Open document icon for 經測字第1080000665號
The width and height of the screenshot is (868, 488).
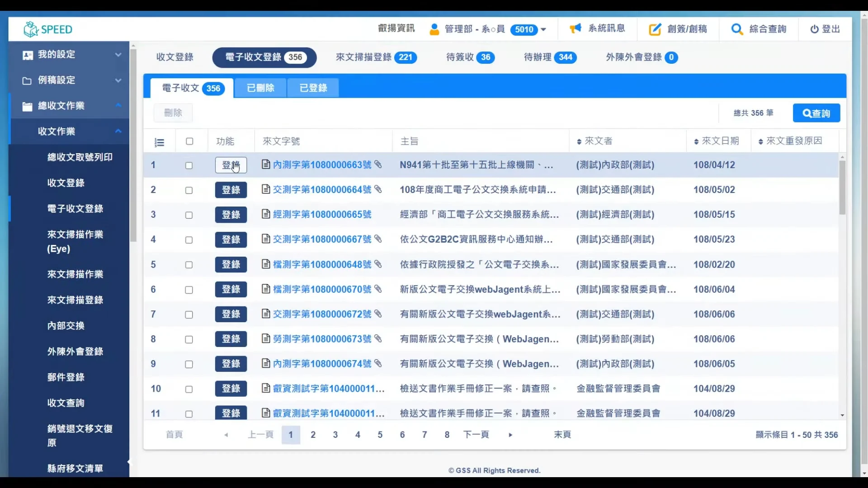(x=266, y=214)
